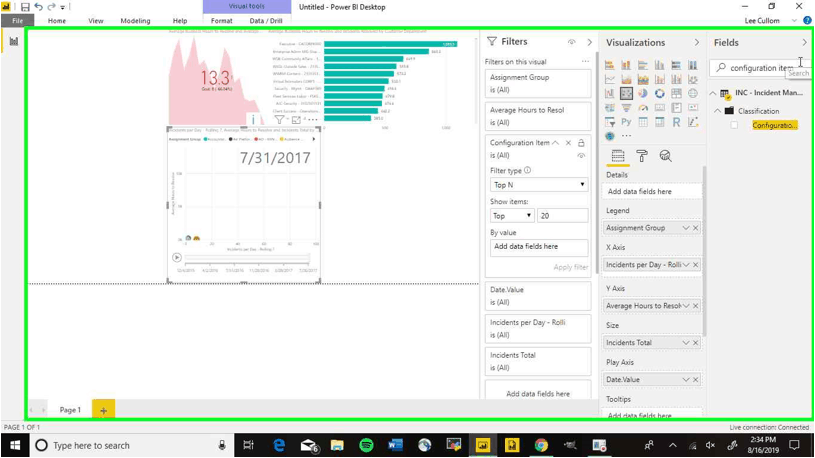This screenshot has height=458, width=815.
Task: Open the Filter type Top N dropdown
Action: [539, 185]
